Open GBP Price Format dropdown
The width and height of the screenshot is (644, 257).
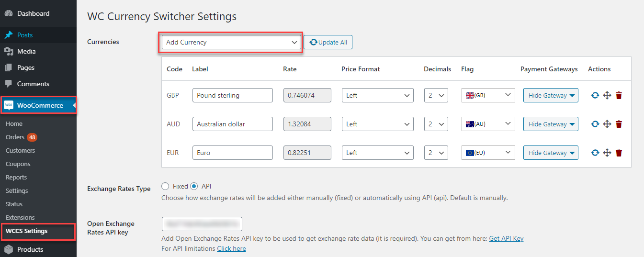[x=377, y=95]
